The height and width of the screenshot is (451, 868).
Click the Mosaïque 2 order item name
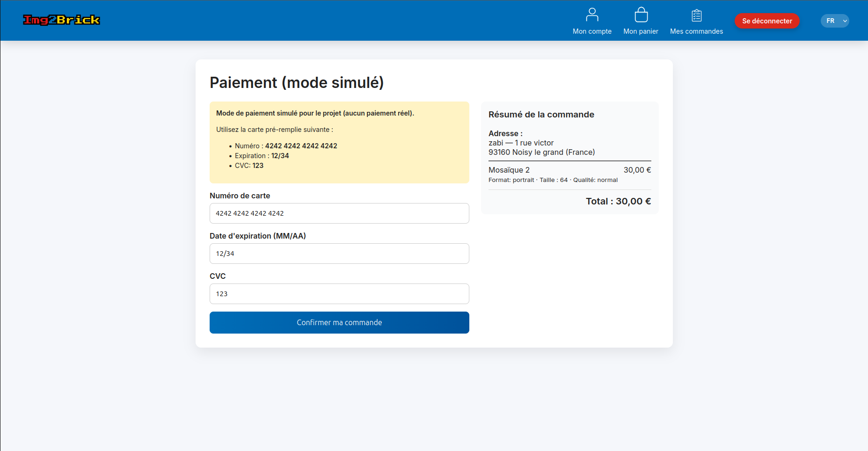(509, 170)
